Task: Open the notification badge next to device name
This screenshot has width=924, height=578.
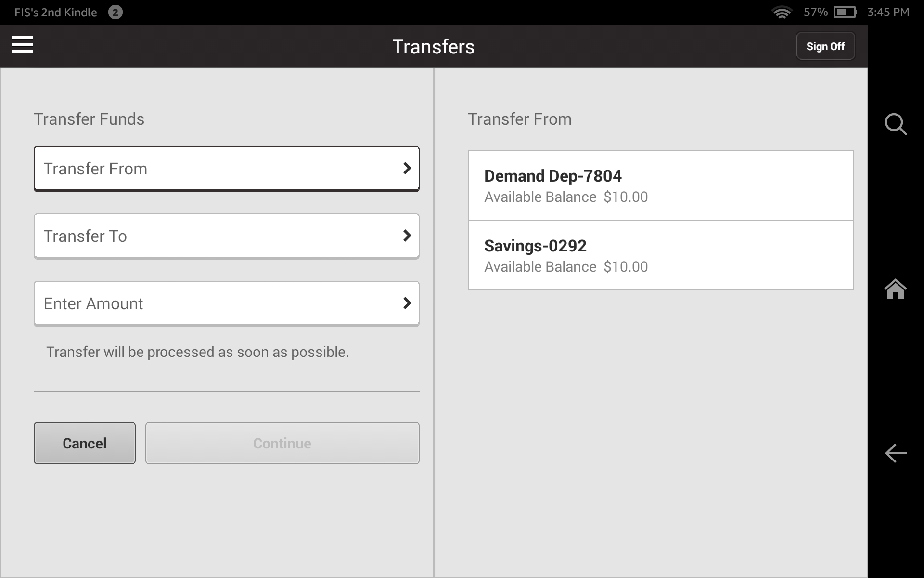Action: pyautogui.click(x=115, y=12)
